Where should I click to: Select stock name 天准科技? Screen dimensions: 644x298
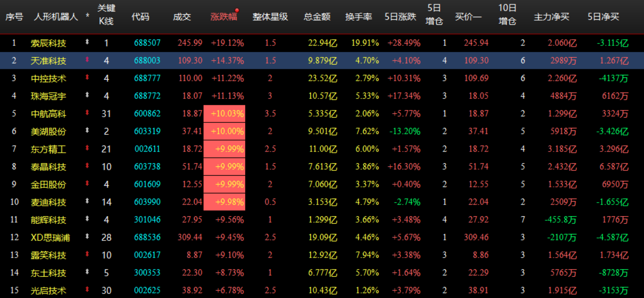click(48, 61)
